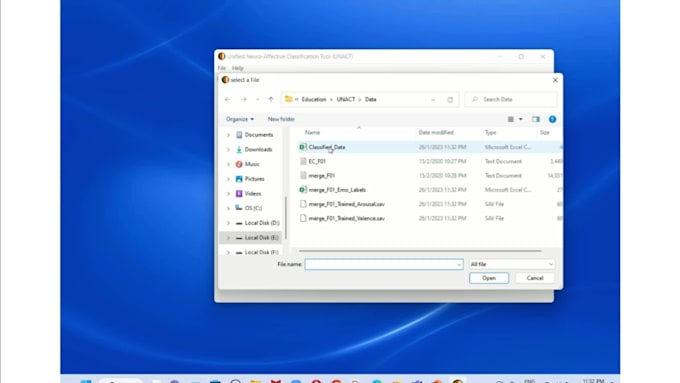The height and width of the screenshot is (383, 680).
Task: Click the file icon of merge_F01_Trained_Arousal.sav
Action: (x=303, y=204)
